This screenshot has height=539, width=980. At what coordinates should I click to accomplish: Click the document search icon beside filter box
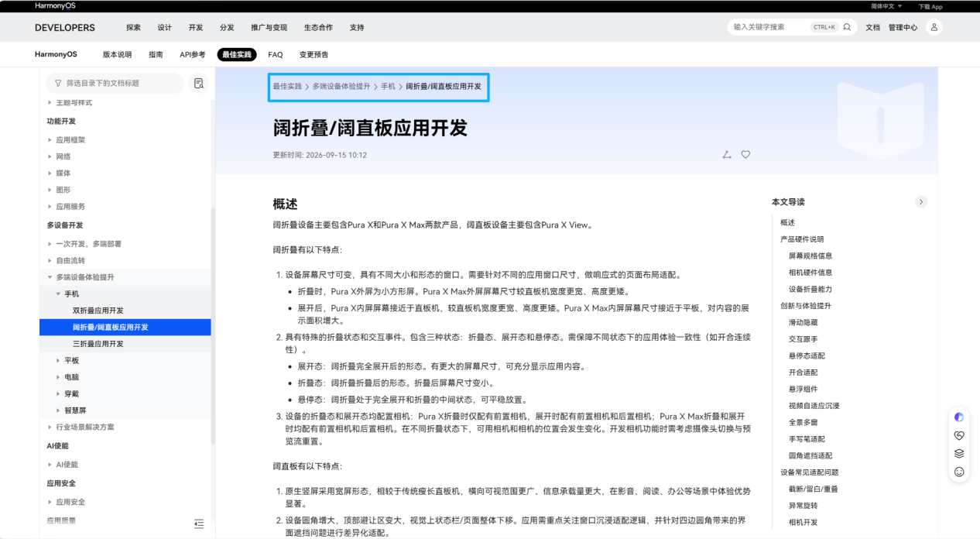pos(199,83)
